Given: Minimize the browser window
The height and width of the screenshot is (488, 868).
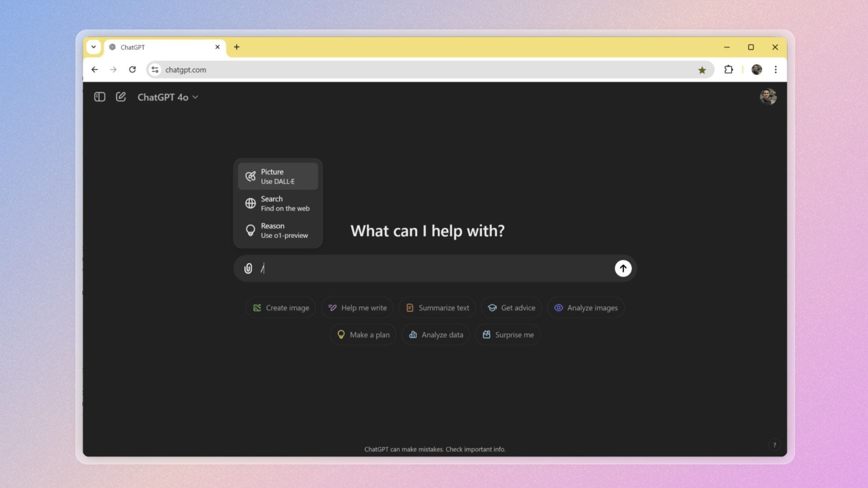Looking at the screenshot, I should 727,47.
